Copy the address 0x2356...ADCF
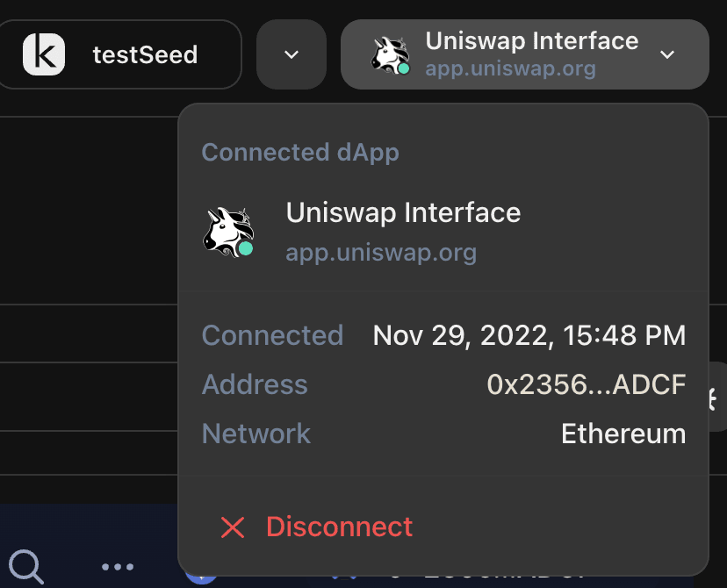 coord(586,384)
